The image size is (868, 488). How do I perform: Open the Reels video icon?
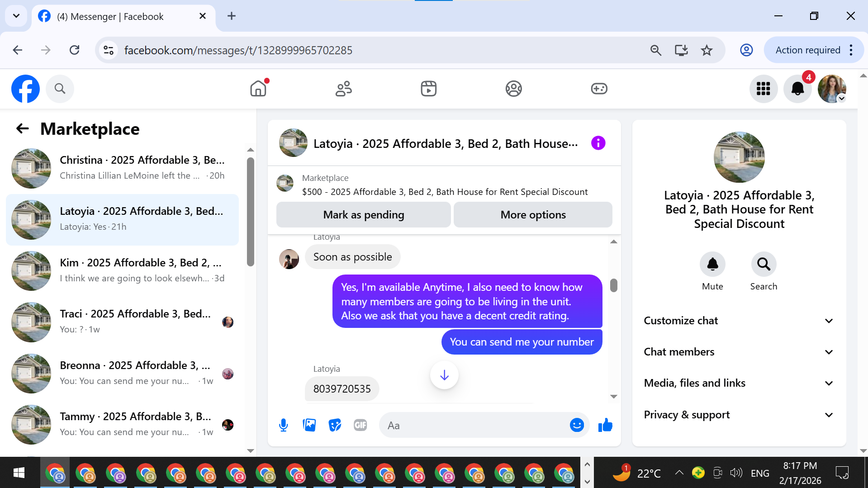[429, 89]
